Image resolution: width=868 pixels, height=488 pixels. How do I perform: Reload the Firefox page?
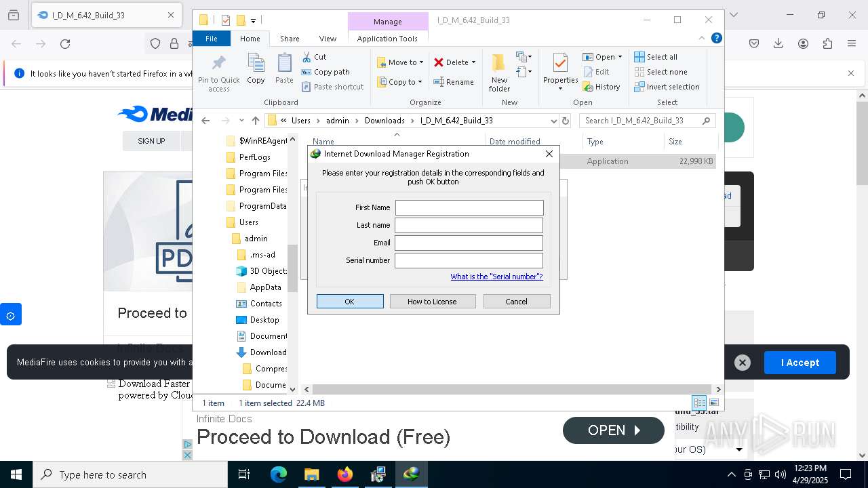click(x=65, y=44)
